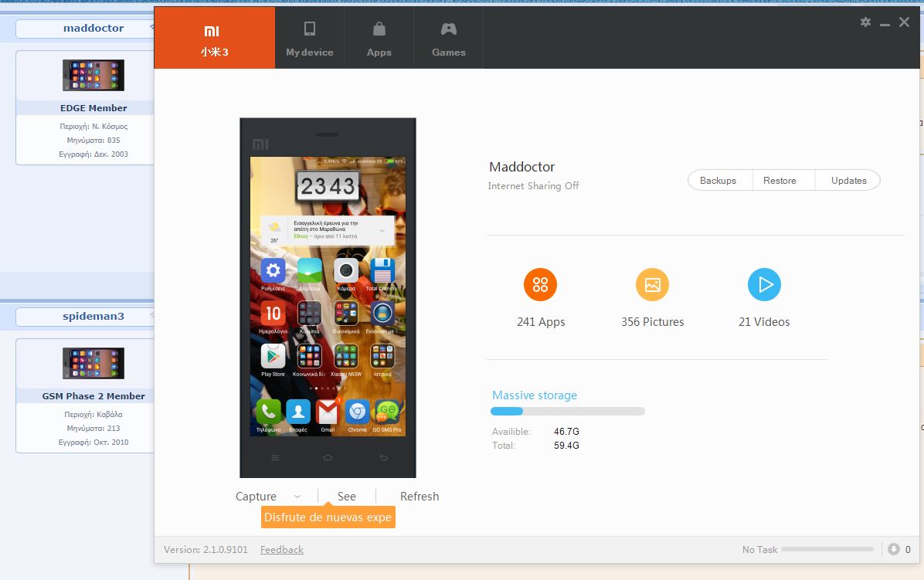Image resolution: width=924 pixels, height=580 pixels.
Task: Open the yellow 356 Pictures icon
Action: [x=652, y=285]
